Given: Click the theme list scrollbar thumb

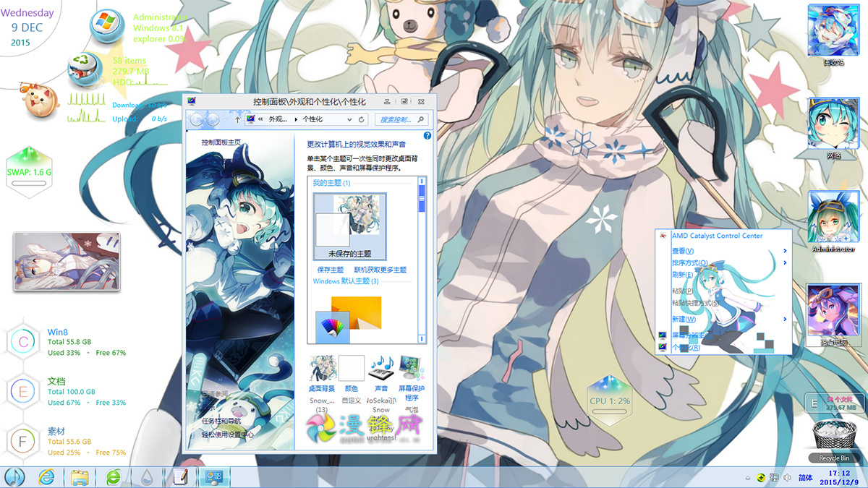Looking at the screenshot, I should (x=422, y=199).
